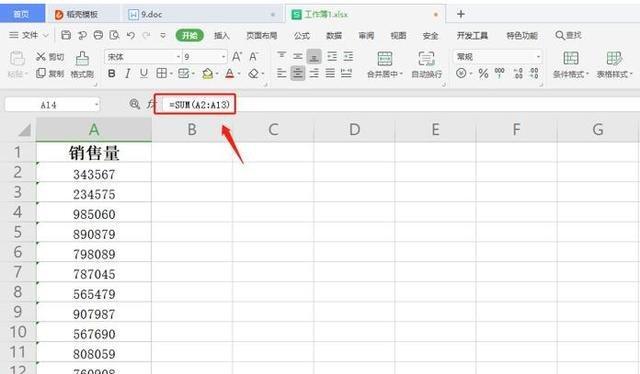The image size is (640, 374).
Task: Click the Conditional Formatting icon (条件格式)
Action: pos(571,59)
